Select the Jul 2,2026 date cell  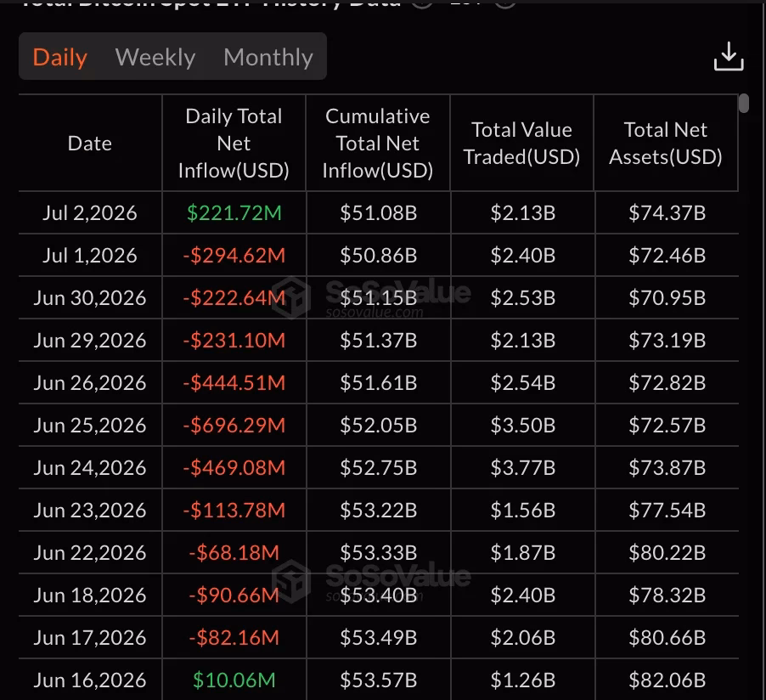pos(90,212)
